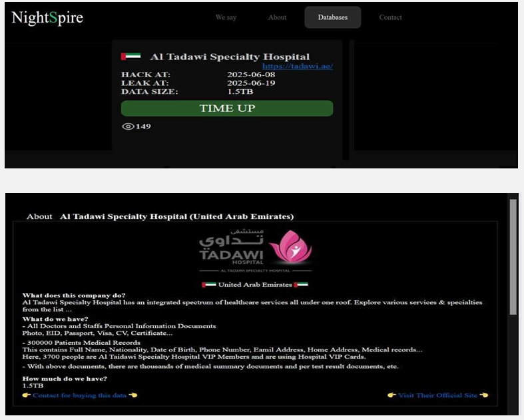Click pointing hand right of Contact for buying
524x420 pixels.
132,395
